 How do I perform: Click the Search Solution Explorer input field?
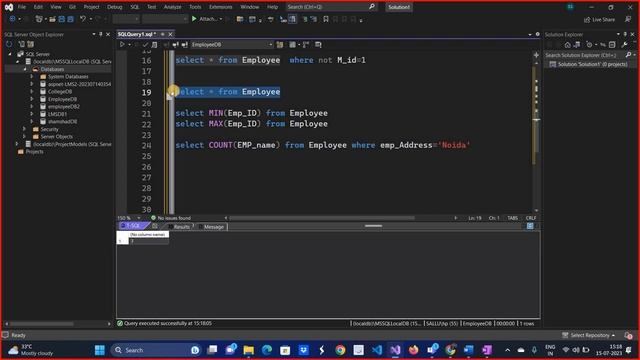point(584,55)
